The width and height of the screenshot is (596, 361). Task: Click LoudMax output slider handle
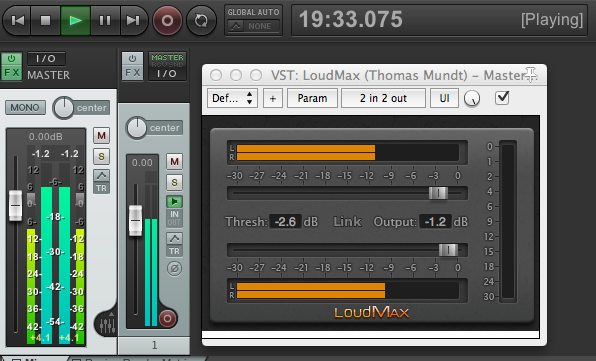coord(448,250)
